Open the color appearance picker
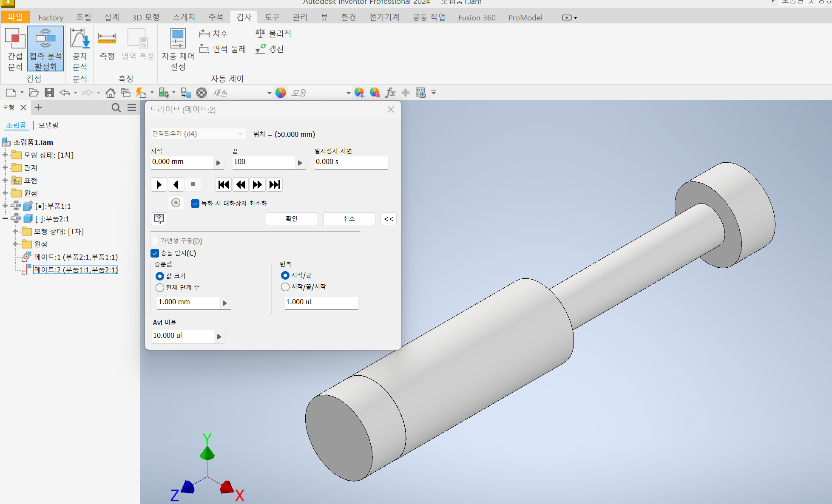Screen dimensions: 832x504 pos(280,92)
